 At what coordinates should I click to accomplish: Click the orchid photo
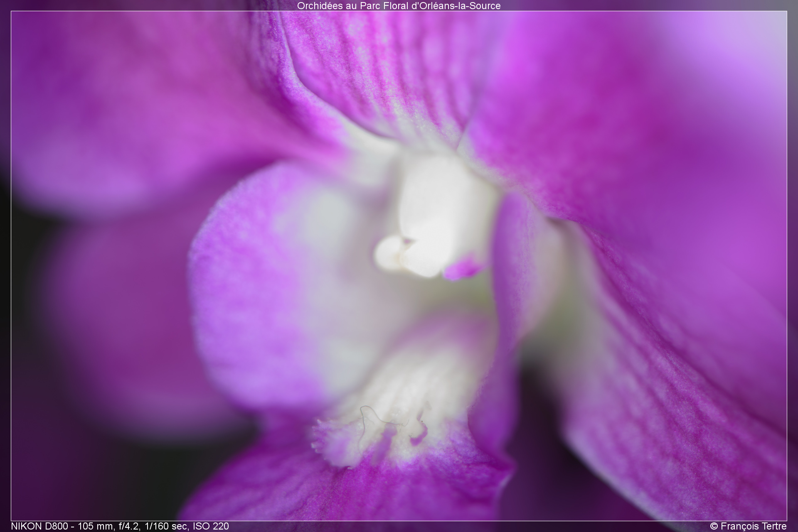point(399,266)
